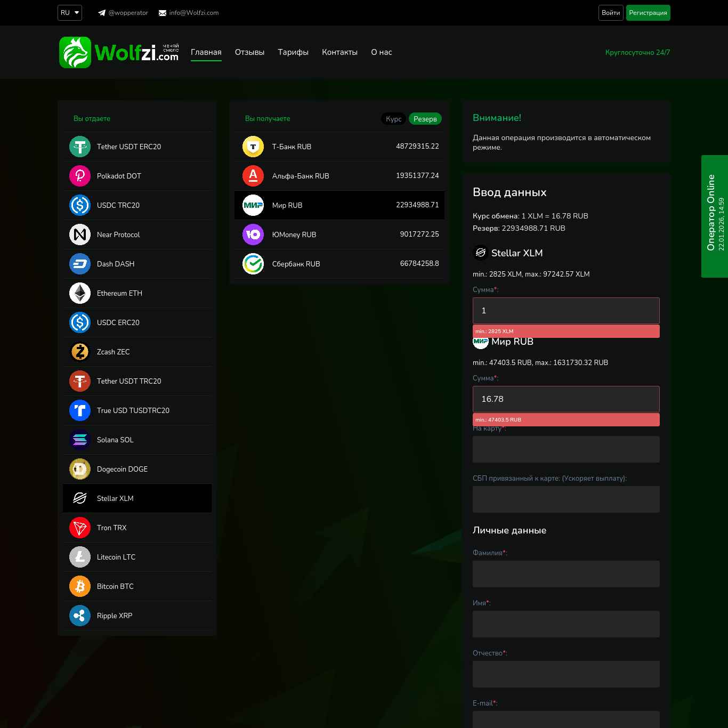Select the Bitcoin BTC icon
The image size is (728, 728).
(80, 586)
